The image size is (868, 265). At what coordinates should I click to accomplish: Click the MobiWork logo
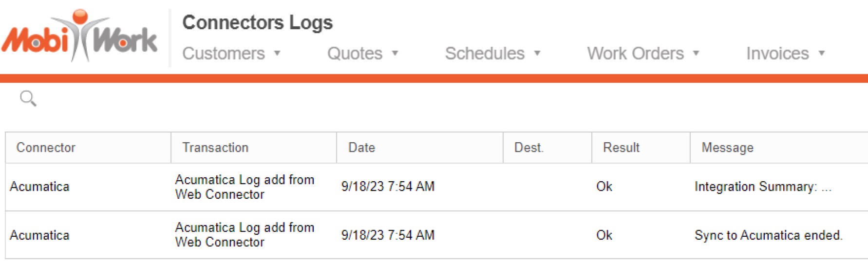tap(79, 37)
